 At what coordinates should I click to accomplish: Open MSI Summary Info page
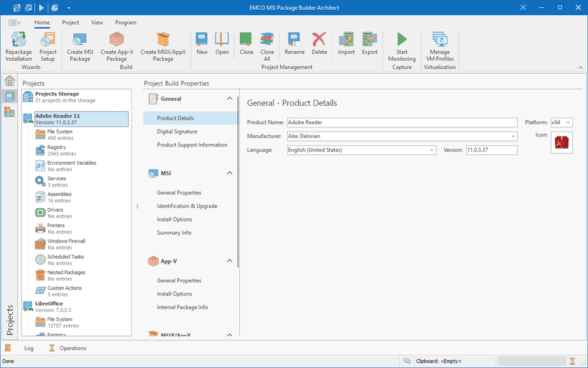pyautogui.click(x=174, y=233)
